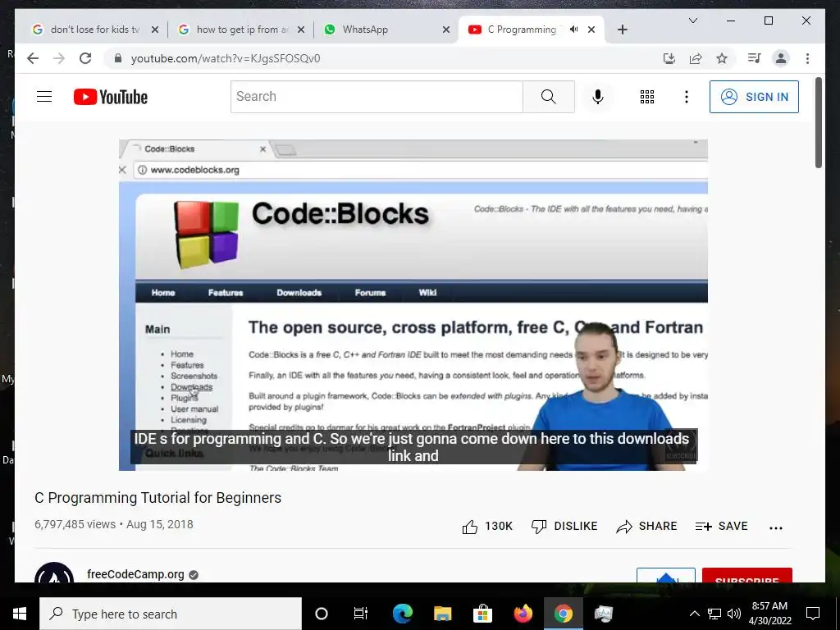Open network status tray icon

click(714, 614)
